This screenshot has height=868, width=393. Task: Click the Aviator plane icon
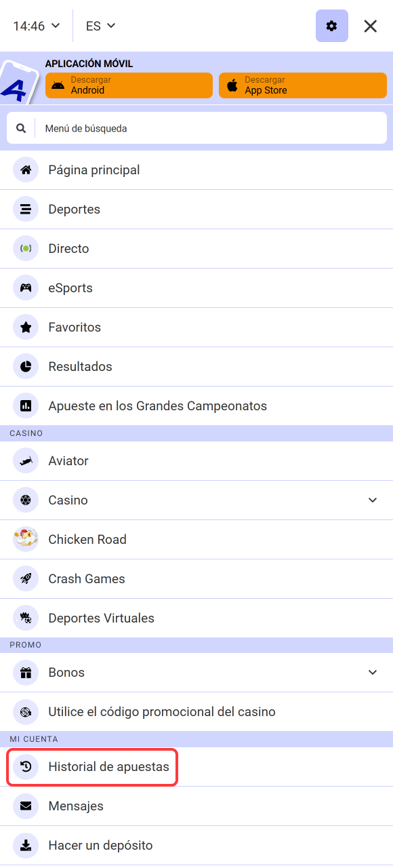coord(25,460)
